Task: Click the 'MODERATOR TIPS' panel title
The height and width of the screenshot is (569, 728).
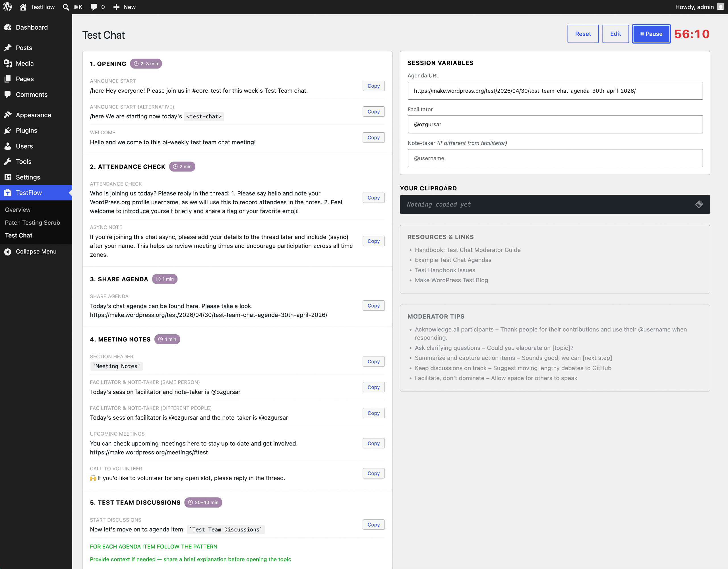Action: point(436,317)
